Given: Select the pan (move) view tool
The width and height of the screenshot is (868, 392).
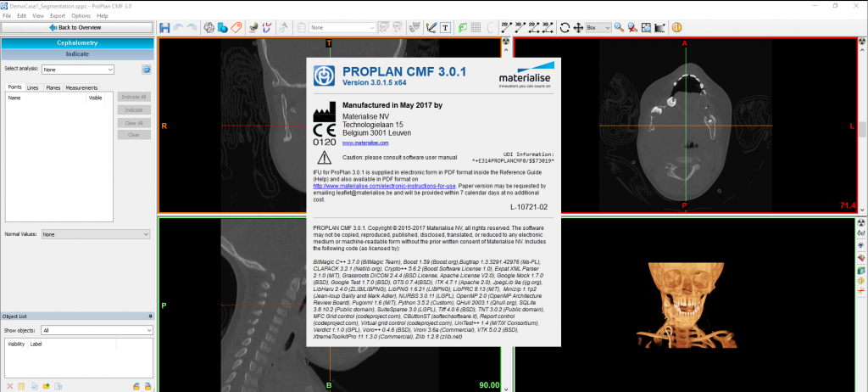Looking at the screenshot, I should click(578, 27).
